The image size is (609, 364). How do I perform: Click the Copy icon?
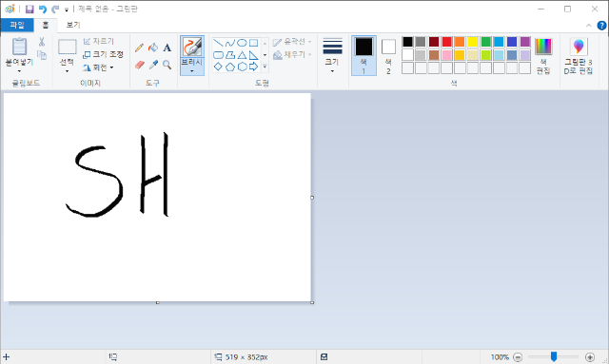click(x=42, y=55)
